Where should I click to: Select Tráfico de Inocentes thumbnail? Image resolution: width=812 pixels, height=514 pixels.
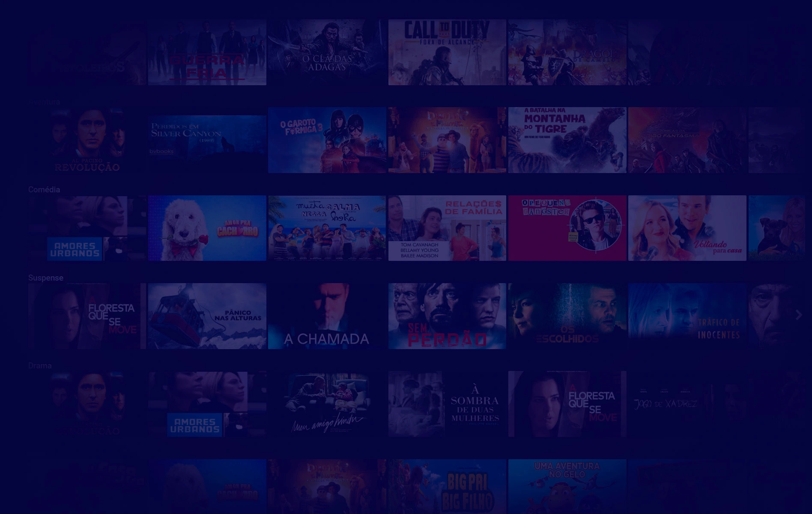click(687, 316)
